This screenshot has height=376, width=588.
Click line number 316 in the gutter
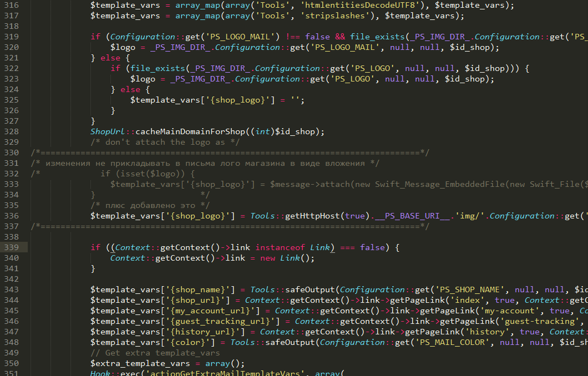click(12, 5)
